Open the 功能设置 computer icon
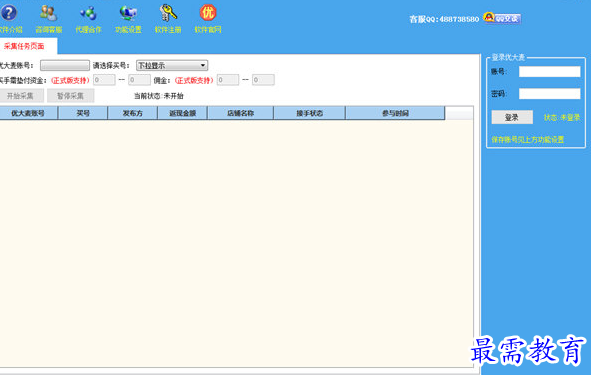Image resolution: width=592 pixels, height=382 pixels. tap(128, 13)
